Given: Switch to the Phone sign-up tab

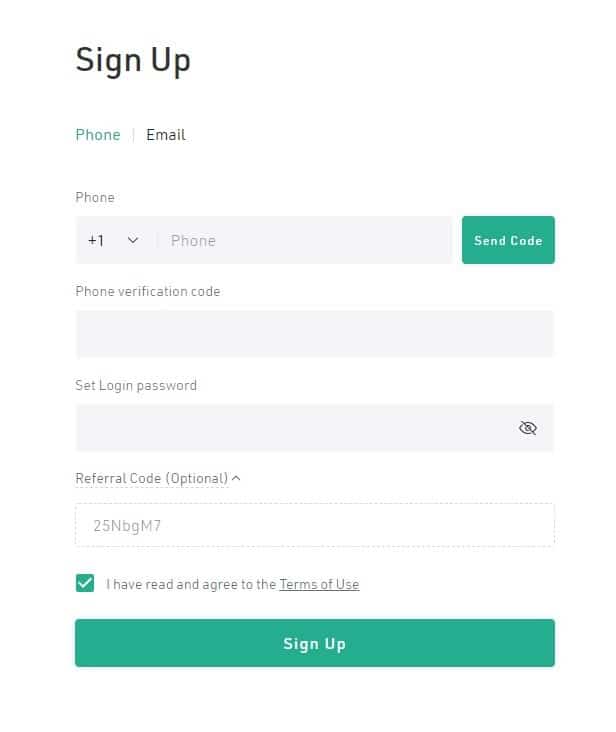Looking at the screenshot, I should [x=98, y=135].
